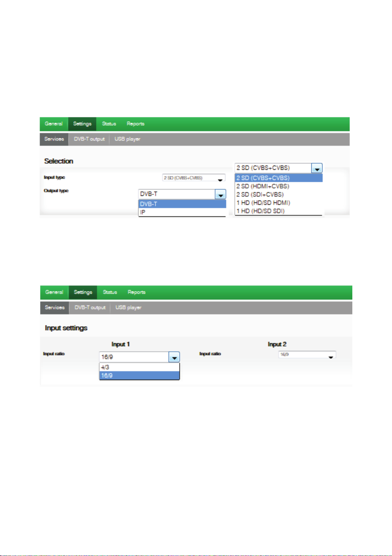Choose 2 SD (HDMI+CVBS) option
Viewport: 392px width, 556px height.
pyautogui.click(x=279, y=186)
